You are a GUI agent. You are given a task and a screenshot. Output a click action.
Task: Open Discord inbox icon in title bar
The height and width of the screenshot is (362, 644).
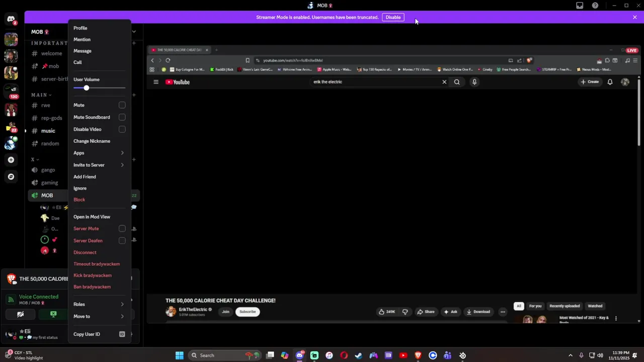(580, 6)
